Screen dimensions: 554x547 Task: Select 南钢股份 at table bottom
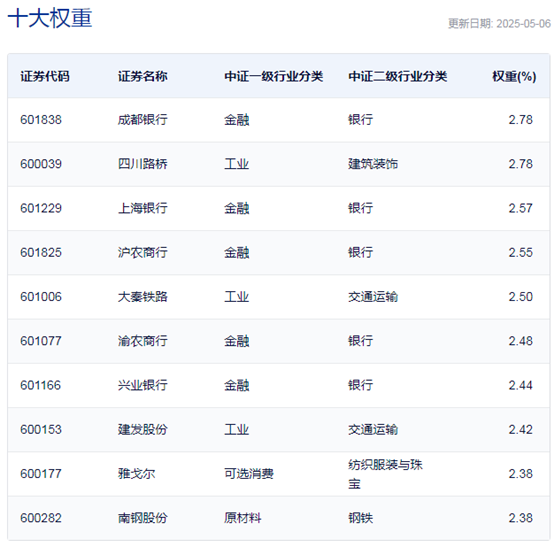tap(143, 518)
